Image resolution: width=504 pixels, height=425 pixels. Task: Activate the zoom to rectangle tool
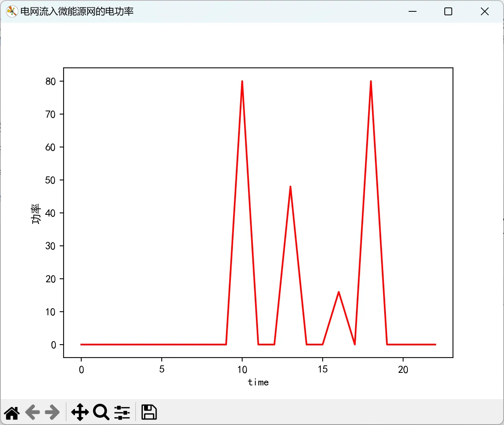tap(101, 412)
